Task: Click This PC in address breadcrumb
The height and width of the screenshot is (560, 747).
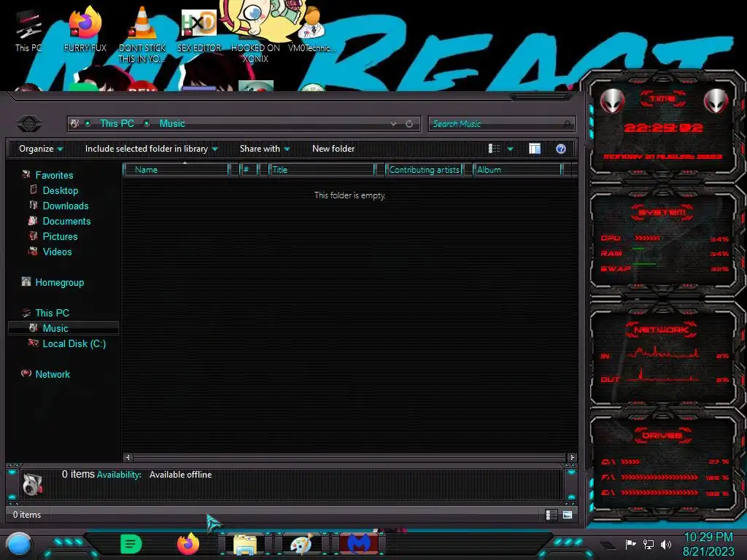Action: click(x=117, y=123)
